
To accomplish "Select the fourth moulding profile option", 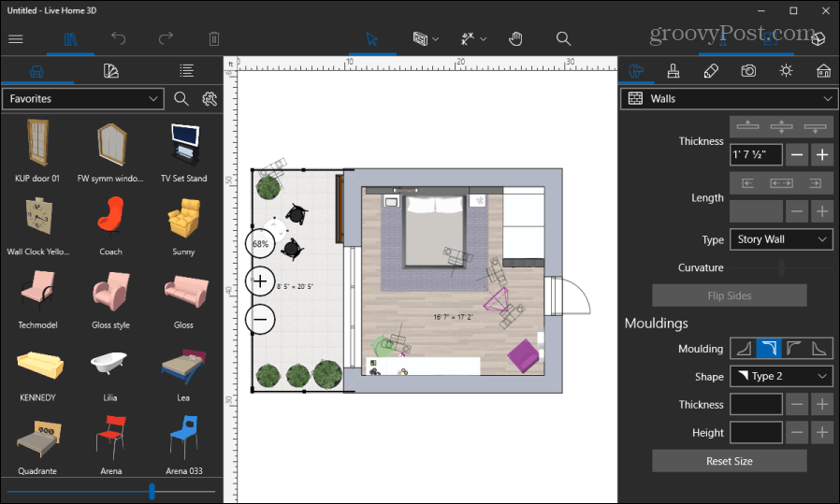I will 819,348.
